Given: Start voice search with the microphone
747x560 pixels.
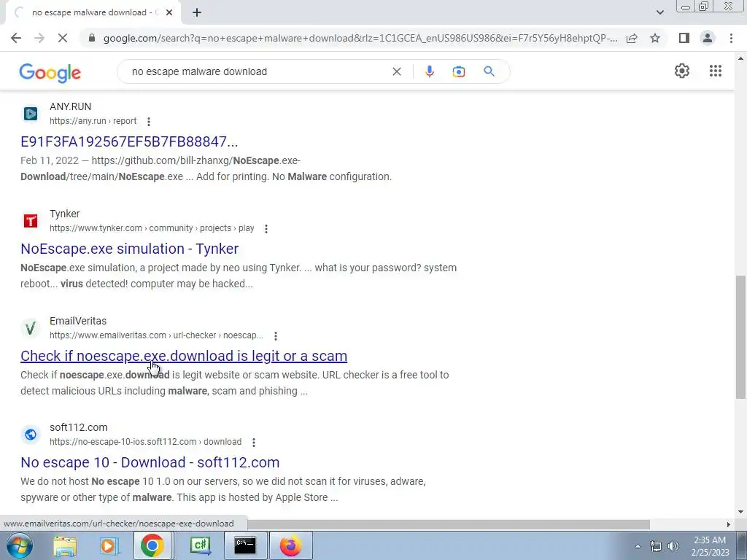Looking at the screenshot, I should 429,71.
